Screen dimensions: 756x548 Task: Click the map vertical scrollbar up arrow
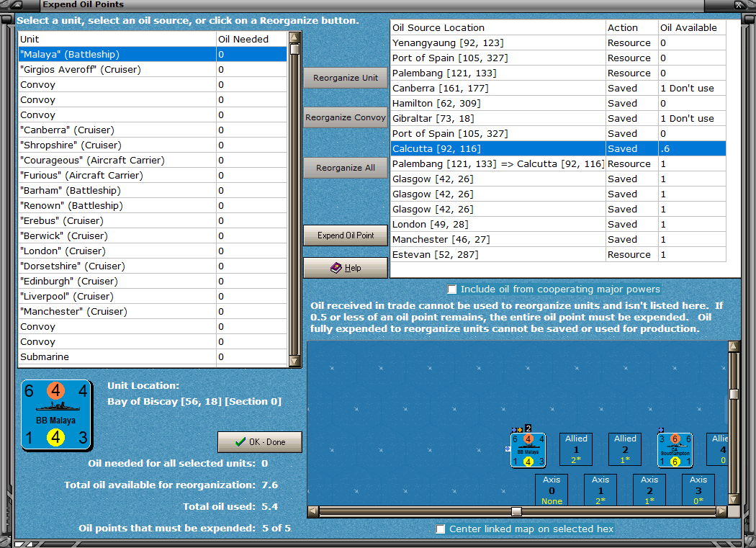(734, 346)
